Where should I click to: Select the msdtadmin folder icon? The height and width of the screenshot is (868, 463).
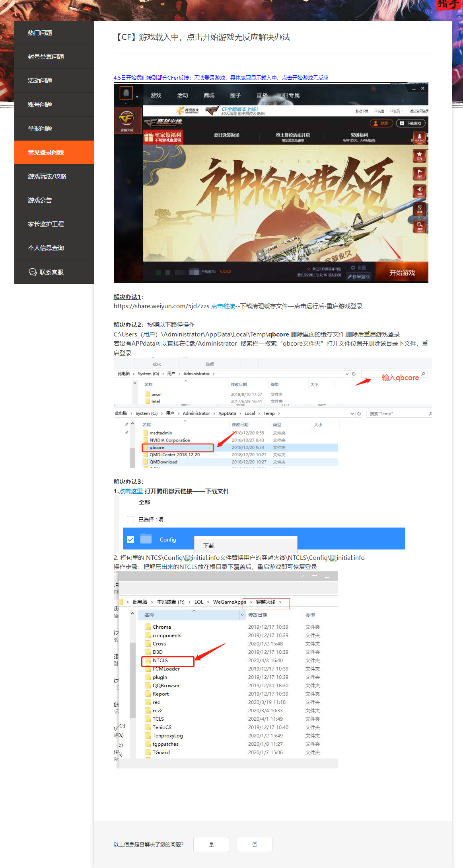click(146, 433)
